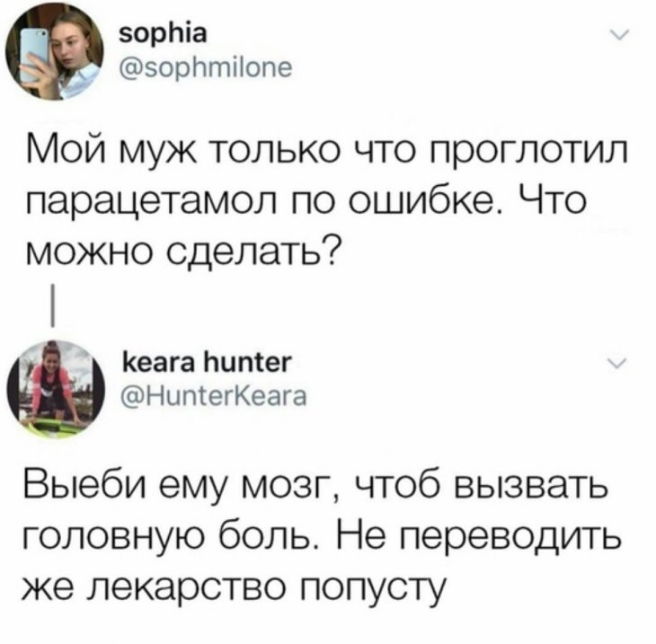The image size is (656, 644).
Task: Expand the chevron menu on sophia's tweet
Action: (619, 35)
